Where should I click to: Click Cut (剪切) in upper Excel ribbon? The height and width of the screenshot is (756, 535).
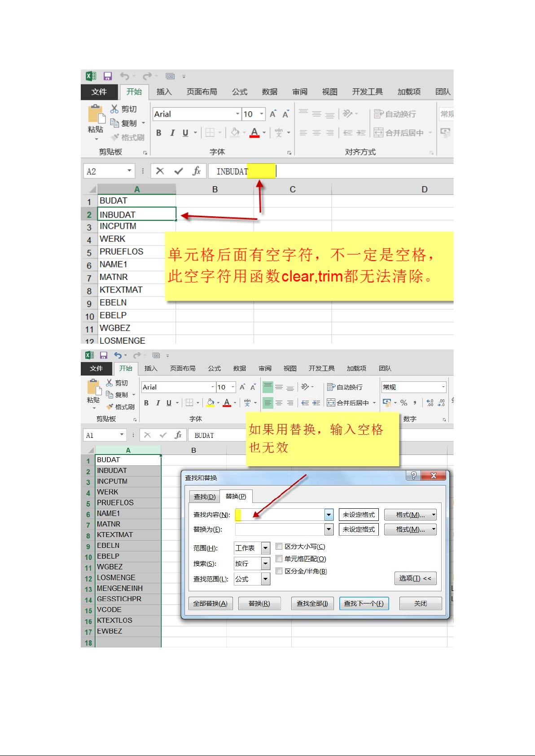pyautogui.click(x=123, y=109)
